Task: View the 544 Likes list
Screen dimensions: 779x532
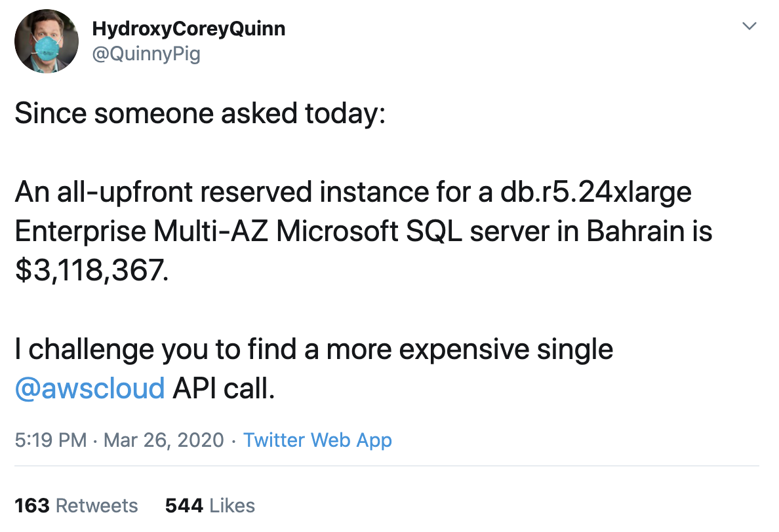Action: (x=210, y=506)
